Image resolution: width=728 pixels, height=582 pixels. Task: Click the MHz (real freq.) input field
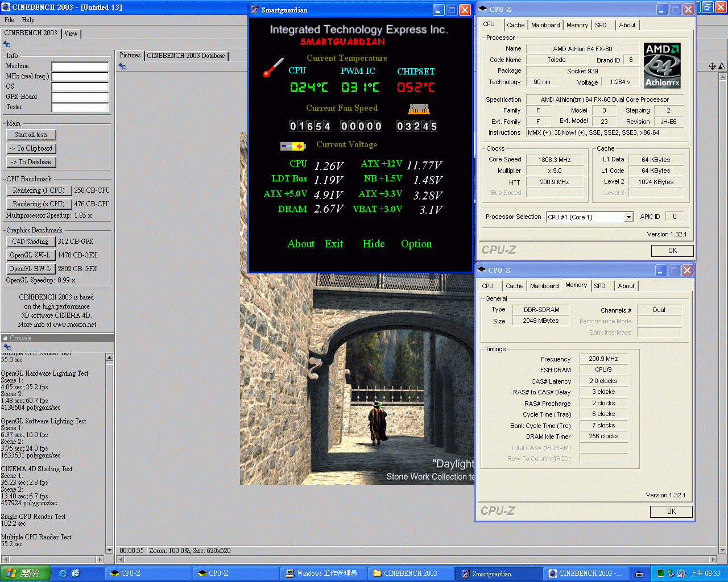80,77
